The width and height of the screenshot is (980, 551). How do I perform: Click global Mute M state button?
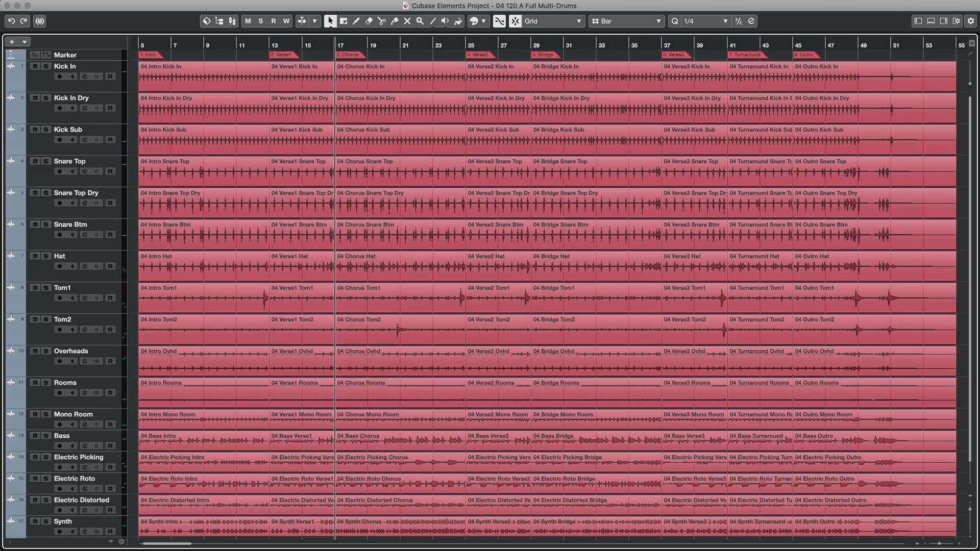248,21
